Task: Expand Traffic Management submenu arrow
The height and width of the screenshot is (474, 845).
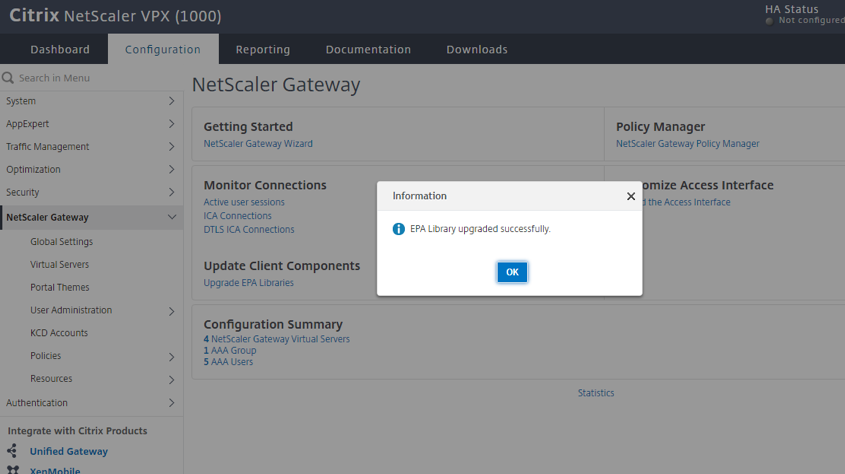Action: (x=171, y=147)
